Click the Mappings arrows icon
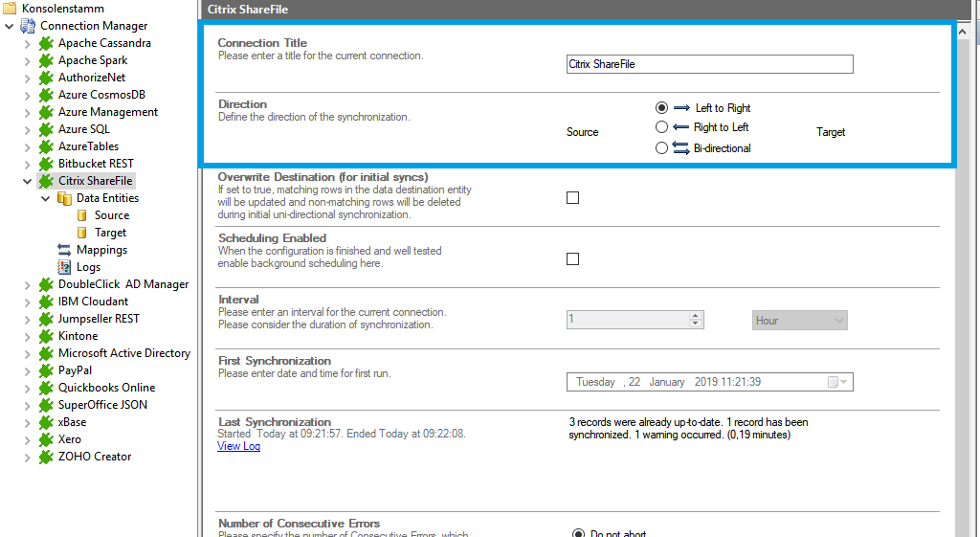The image size is (980, 537). (x=64, y=250)
